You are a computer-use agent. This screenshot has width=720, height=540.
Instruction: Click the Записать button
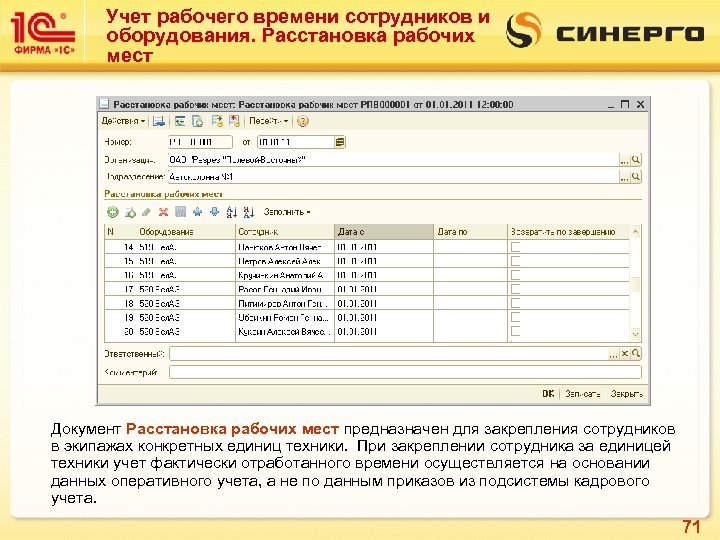[583, 394]
